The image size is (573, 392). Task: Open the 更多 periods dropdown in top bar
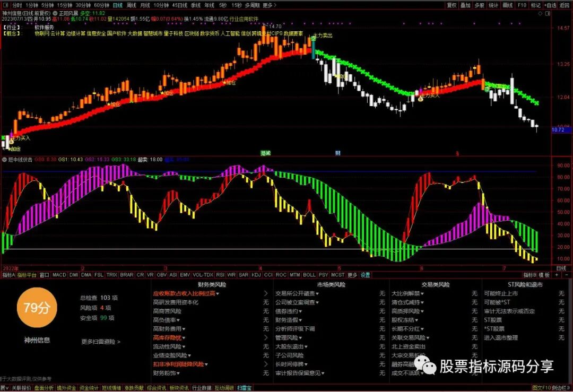(270, 5)
